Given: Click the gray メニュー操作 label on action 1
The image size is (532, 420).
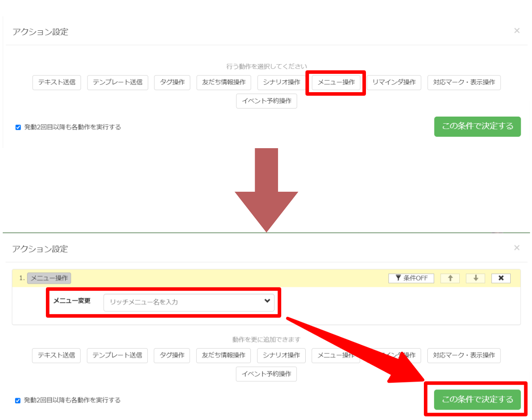Looking at the screenshot, I should 49,278.
